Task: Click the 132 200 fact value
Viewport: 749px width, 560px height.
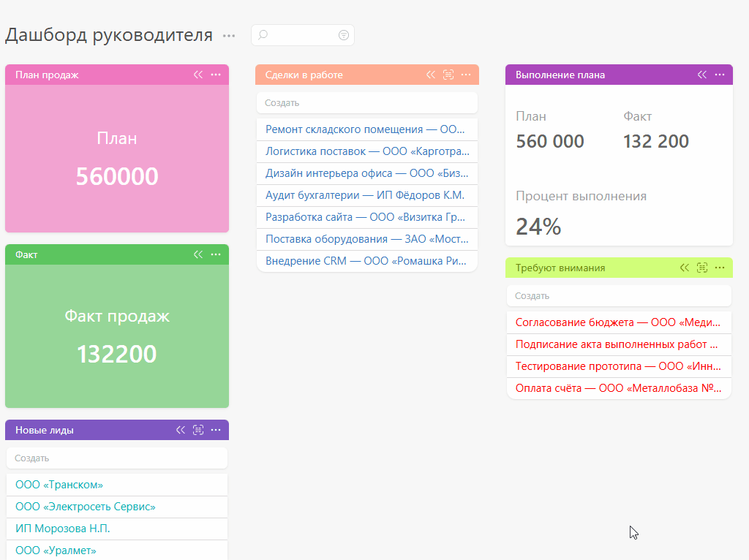Action: (656, 141)
